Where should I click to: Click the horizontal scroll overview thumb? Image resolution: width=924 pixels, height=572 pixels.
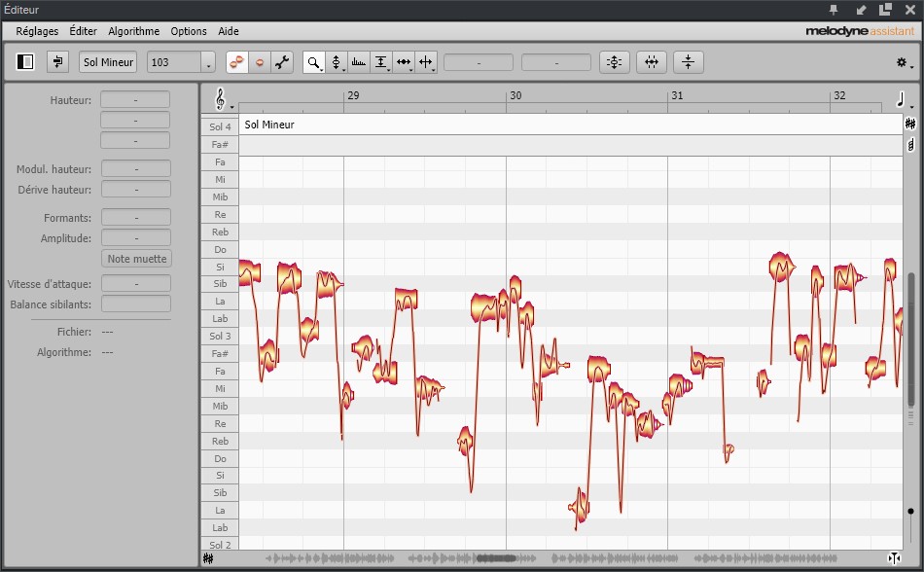(x=496, y=557)
